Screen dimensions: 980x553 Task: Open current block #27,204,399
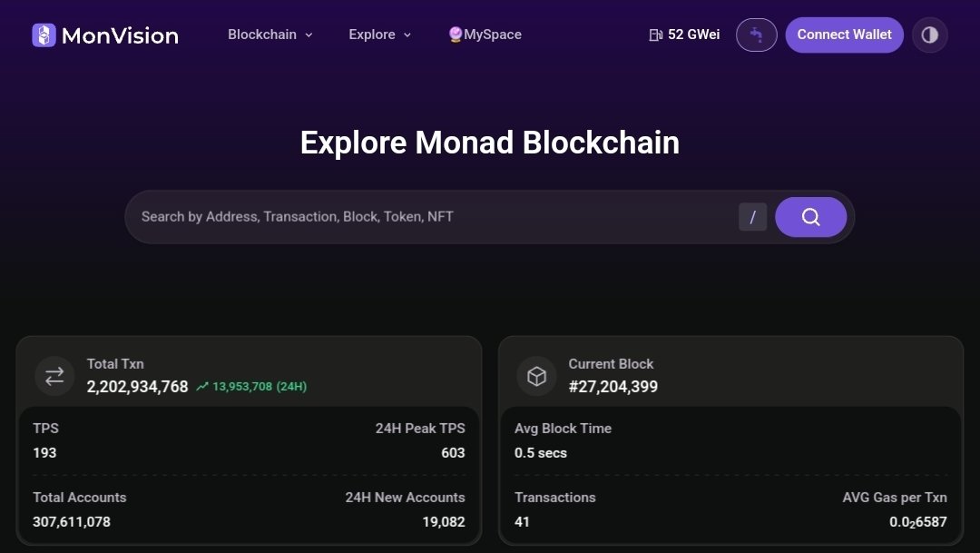(613, 387)
